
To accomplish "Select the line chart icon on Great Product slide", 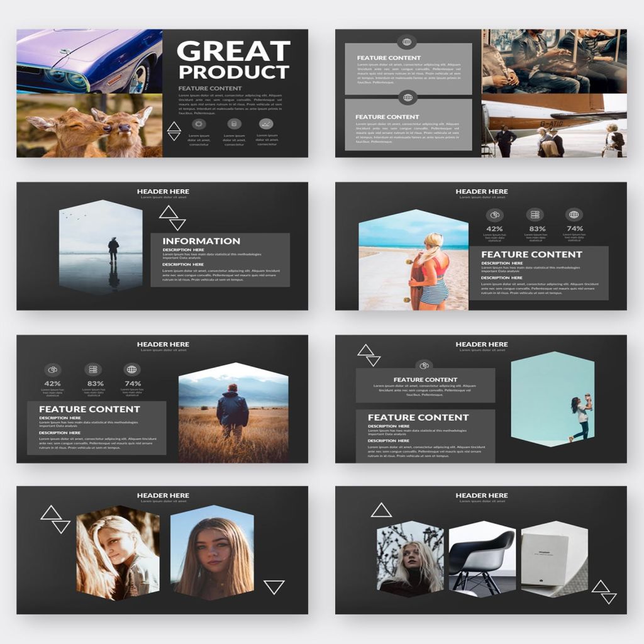I will 266,124.
